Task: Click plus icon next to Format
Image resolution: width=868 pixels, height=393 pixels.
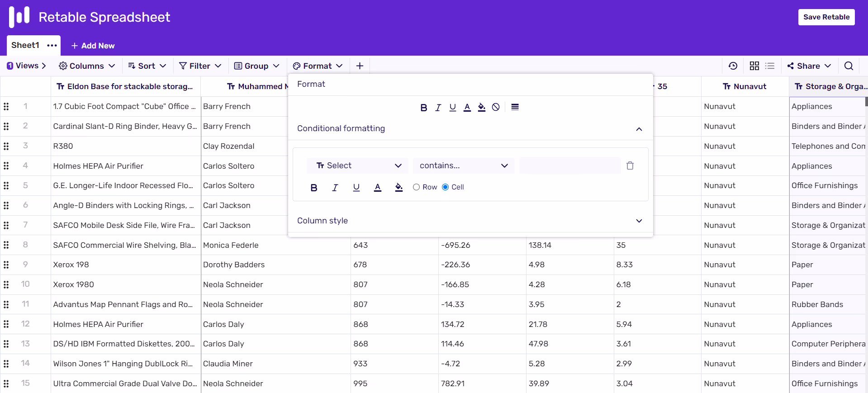Action: click(360, 66)
